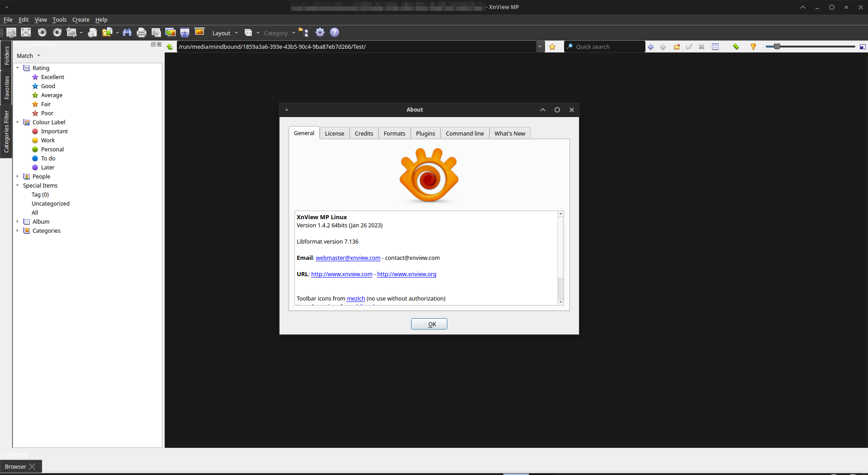
Task: Rotate counter-clockwise using the toolbar icon
Action: pos(42,33)
